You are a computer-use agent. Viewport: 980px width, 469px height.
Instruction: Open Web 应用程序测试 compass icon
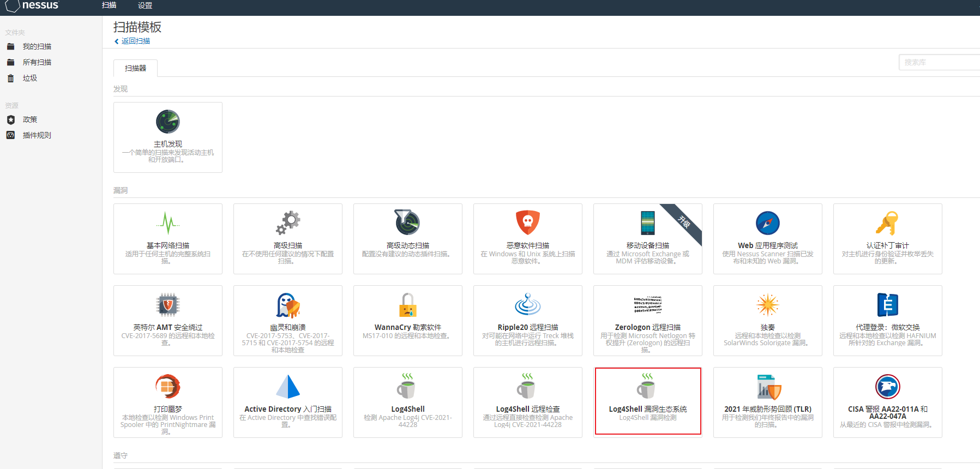(767, 223)
